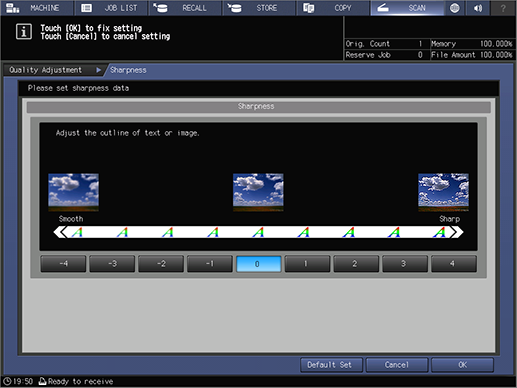This screenshot has width=517, height=388.
Task: Click right arrow end of sharpness scale
Action: [x=457, y=232]
